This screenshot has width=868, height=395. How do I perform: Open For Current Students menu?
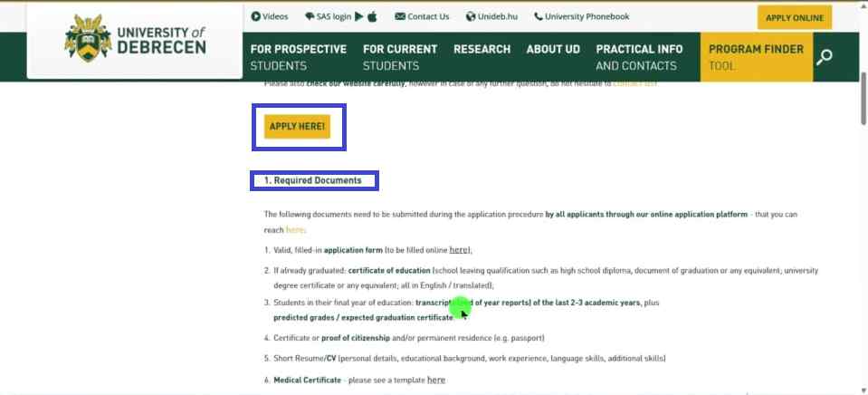tap(399, 57)
